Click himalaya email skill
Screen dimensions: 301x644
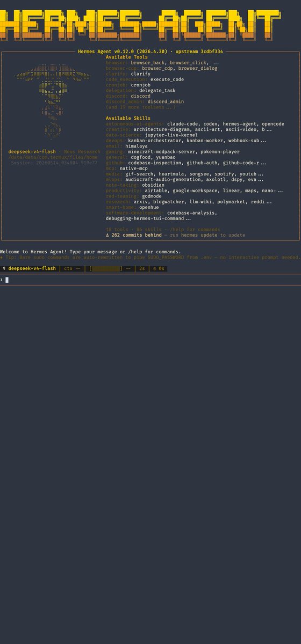137,146
